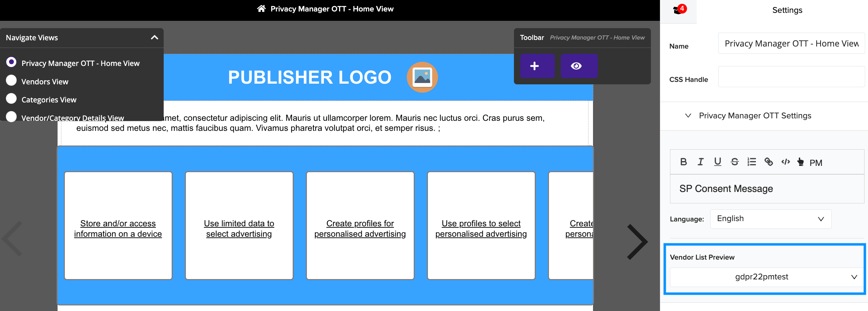Apply Italic formatting in the editor

point(701,162)
